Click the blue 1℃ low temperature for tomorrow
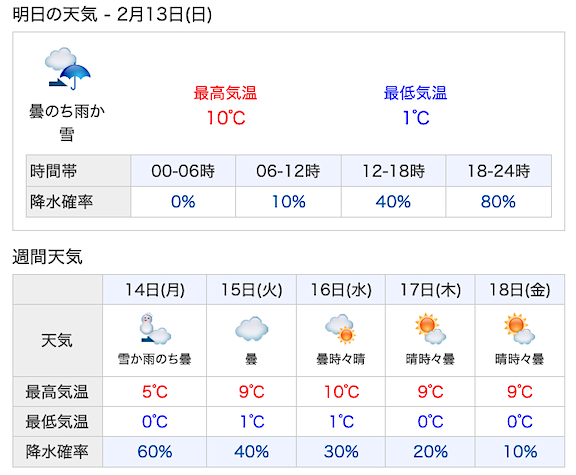 416,118
